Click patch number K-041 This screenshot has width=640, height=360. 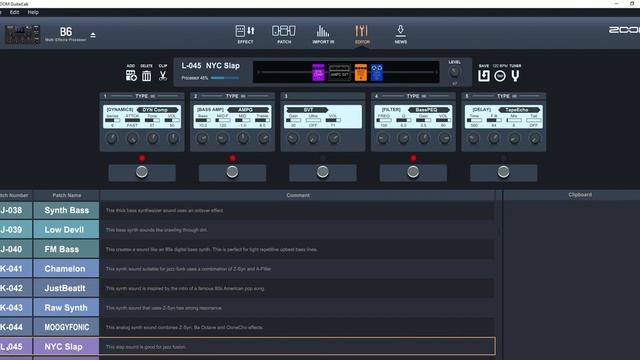point(16,269)
